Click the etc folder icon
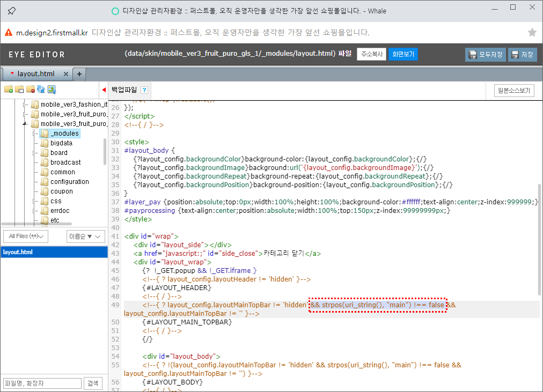 click(x=45, y=220)
